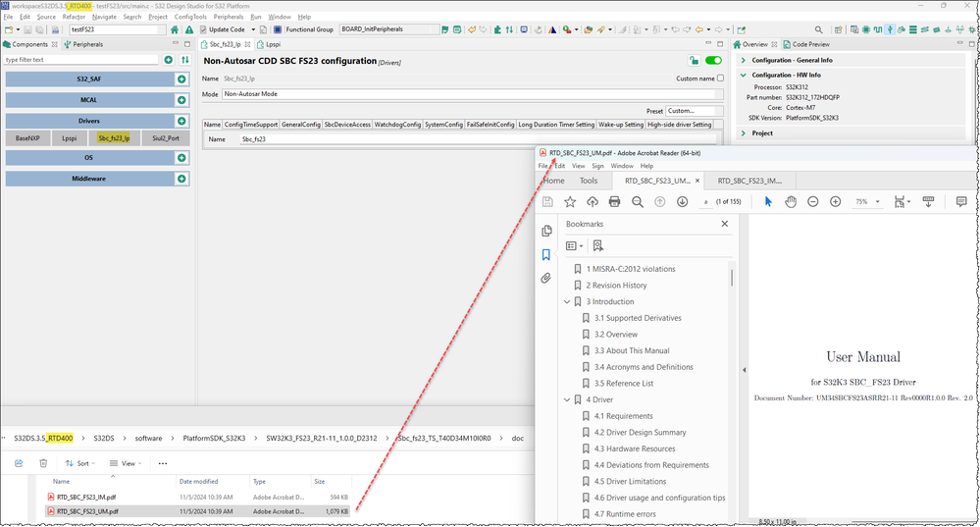
Task: Open the View dropdown in File Explorer
Action: [126, 463]
